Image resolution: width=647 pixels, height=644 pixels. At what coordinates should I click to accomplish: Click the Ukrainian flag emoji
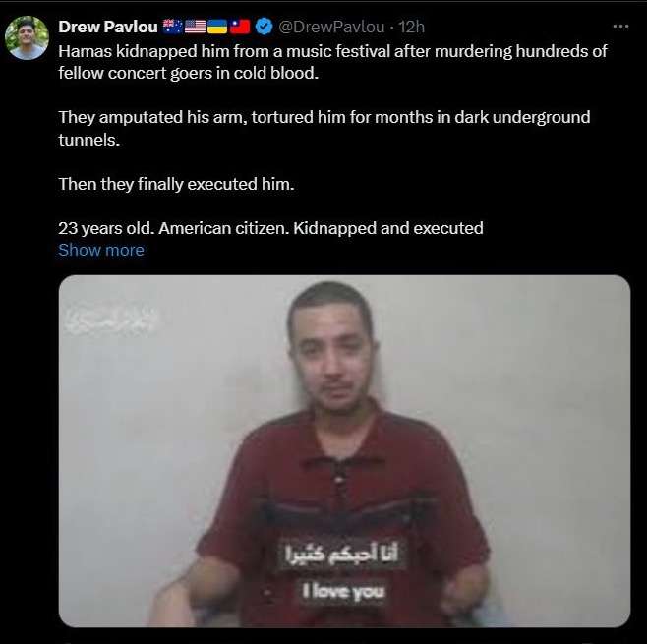[x=217, y=27]
